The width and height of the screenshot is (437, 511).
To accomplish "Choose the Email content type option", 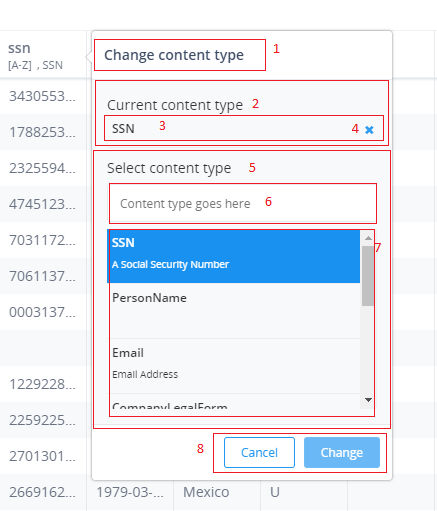I will (x=234, y=366).
